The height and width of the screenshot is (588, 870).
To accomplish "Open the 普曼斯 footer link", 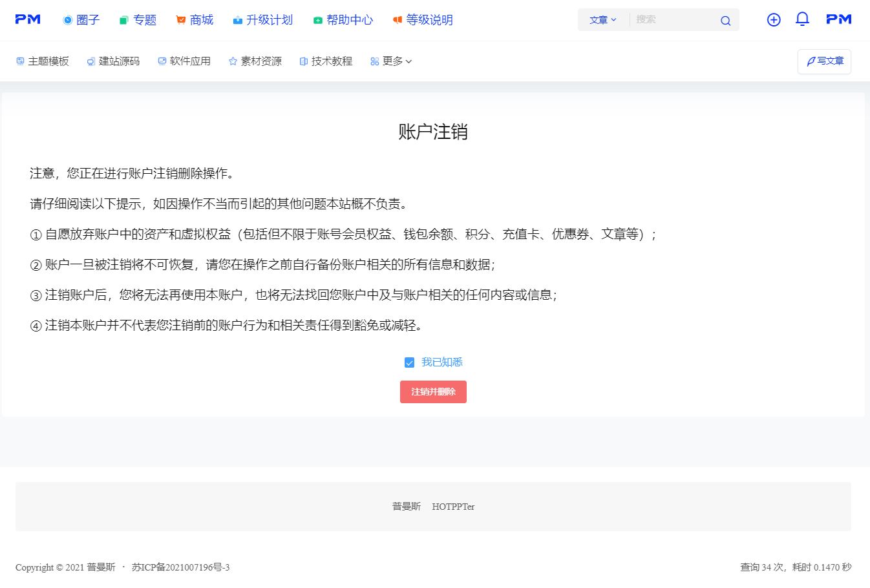I will point(406,507).
